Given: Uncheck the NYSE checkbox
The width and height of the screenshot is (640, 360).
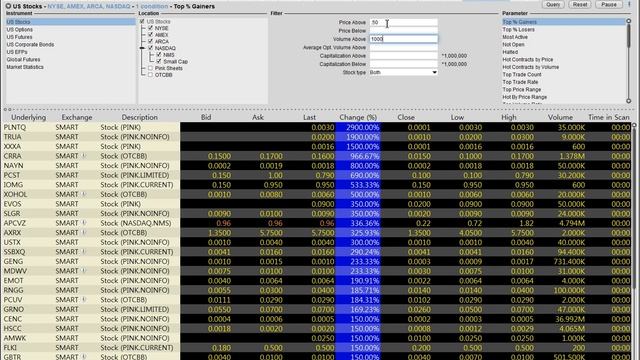Looking at the screenshot, I should coord(151,28).
